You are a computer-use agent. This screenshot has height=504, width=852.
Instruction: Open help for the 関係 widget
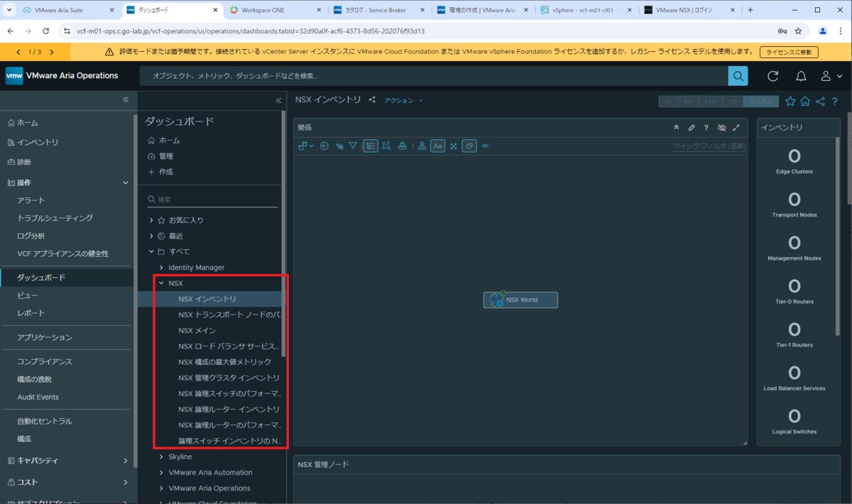pos(706,128)
